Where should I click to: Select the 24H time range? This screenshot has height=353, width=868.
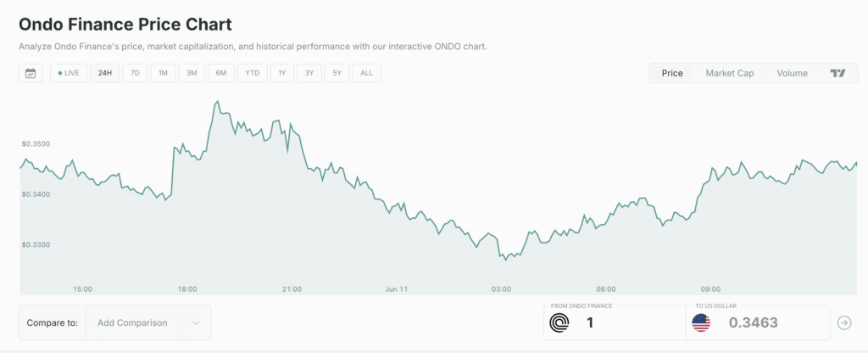click(105, 73)
